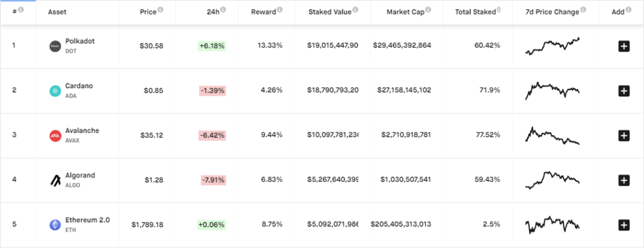Add Ethereum 2.0 using the plus icon
Image resolution: width=644 pixels, height=248 pixels.
pos(624,225)
